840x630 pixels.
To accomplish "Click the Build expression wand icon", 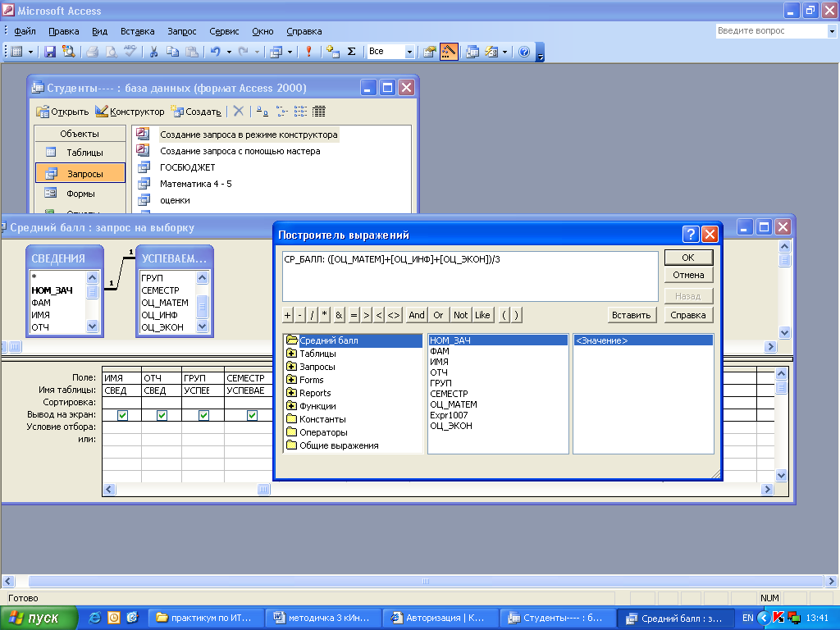I will 449,52.
